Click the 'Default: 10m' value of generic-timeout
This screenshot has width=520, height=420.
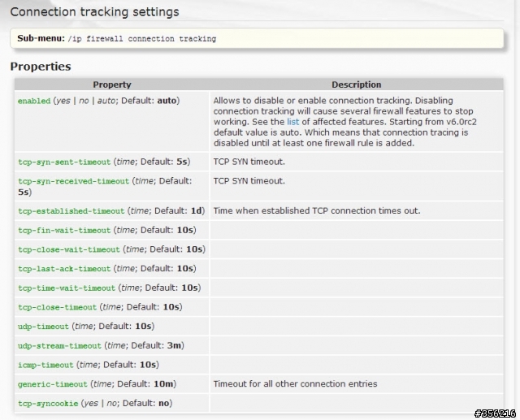[x=145, y=384]
